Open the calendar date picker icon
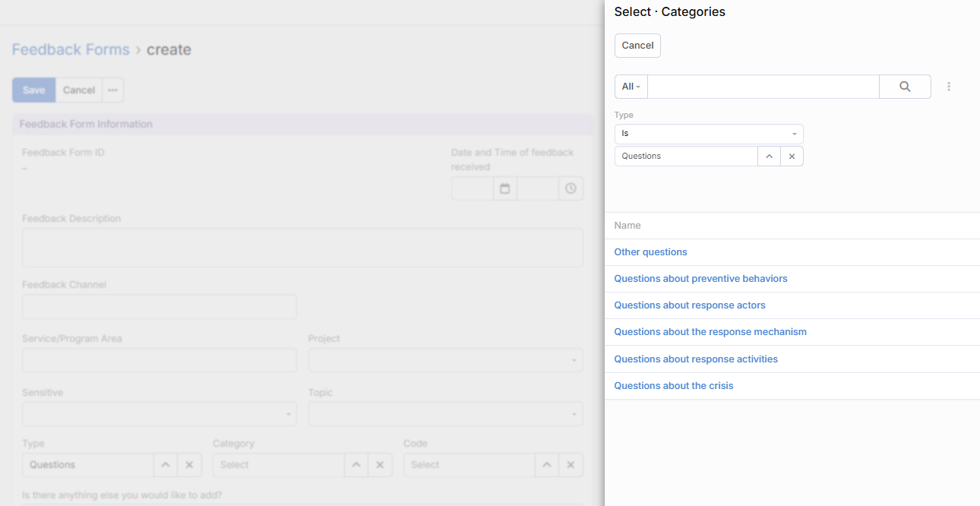This screenshot has height=506, width=980. pos(504,188)
